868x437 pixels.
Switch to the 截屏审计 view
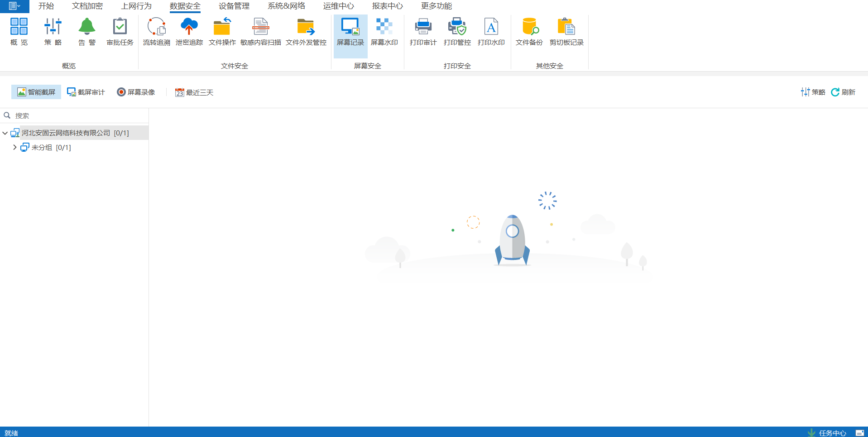click(86, 92)
